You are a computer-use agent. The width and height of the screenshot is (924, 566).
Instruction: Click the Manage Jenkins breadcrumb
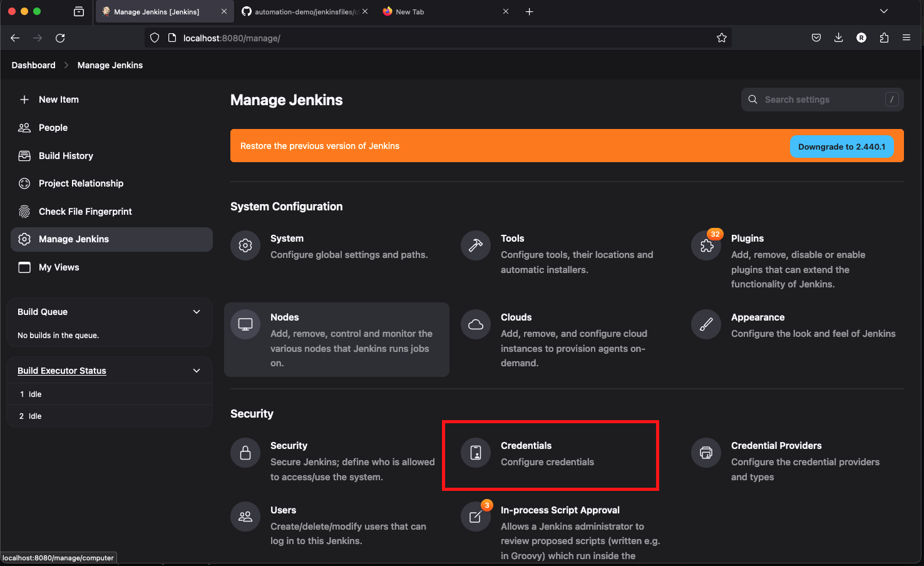pos(110,65)
